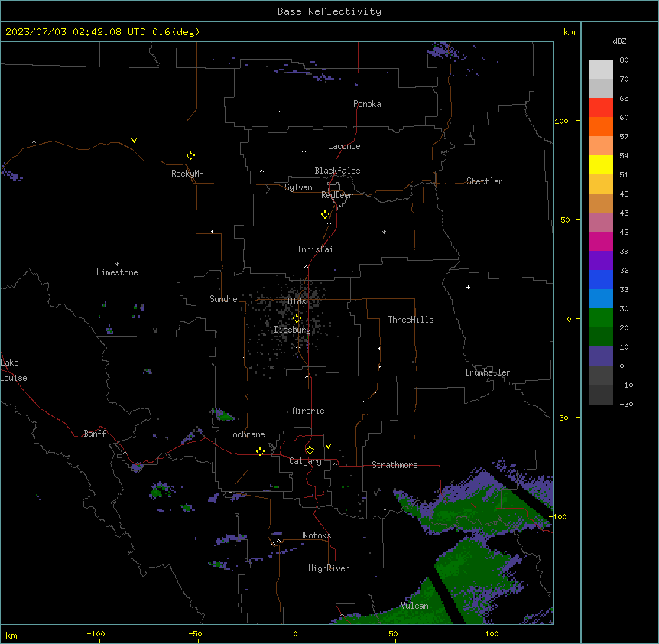Click the yellow diamond marker above Calgary label

click(310, 450)
